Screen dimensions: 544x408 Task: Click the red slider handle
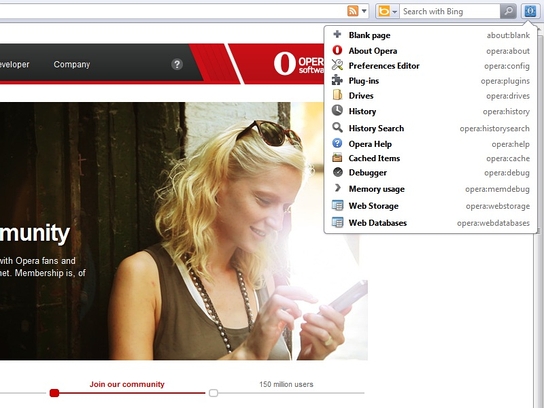pos(54,393)
